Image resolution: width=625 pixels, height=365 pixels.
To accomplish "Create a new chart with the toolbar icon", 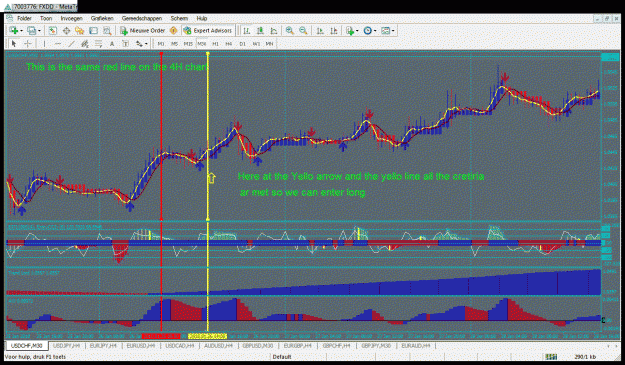I will click(x=14, y=31).
